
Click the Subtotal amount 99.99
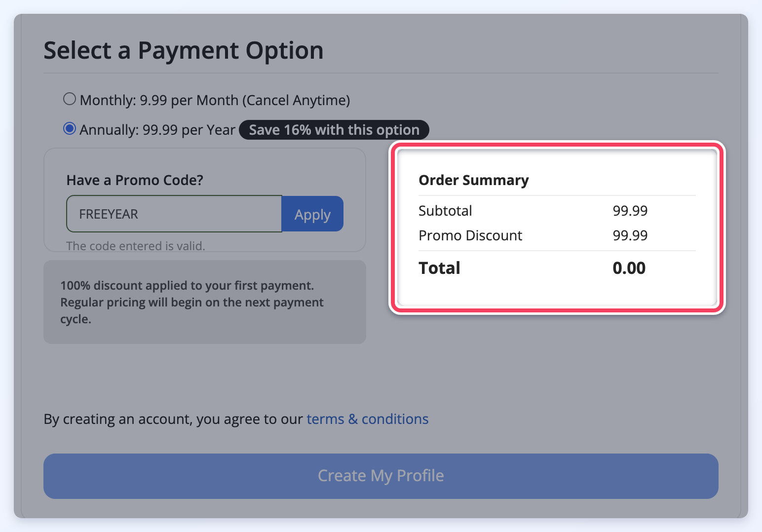point(630,211)
